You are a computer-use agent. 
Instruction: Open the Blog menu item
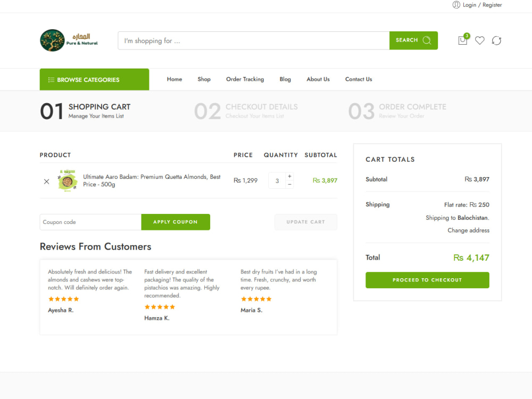coord(285,79)
